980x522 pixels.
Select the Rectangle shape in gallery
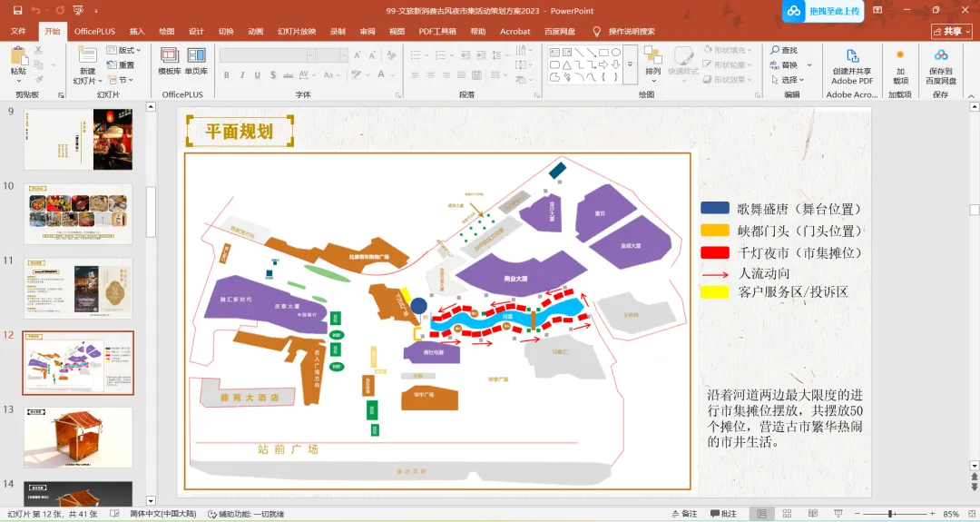tap(603, 53)
